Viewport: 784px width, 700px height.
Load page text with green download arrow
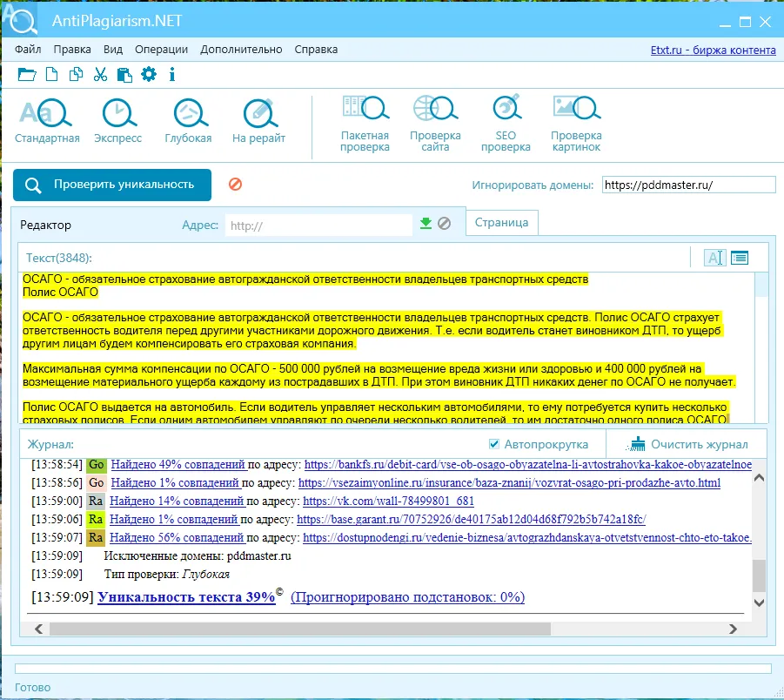coord(426,223)
